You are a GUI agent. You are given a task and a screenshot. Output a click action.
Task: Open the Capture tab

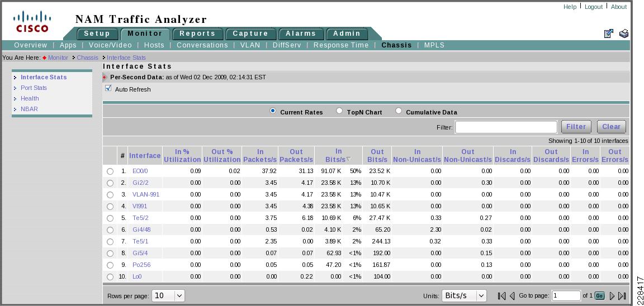(250, 34)
